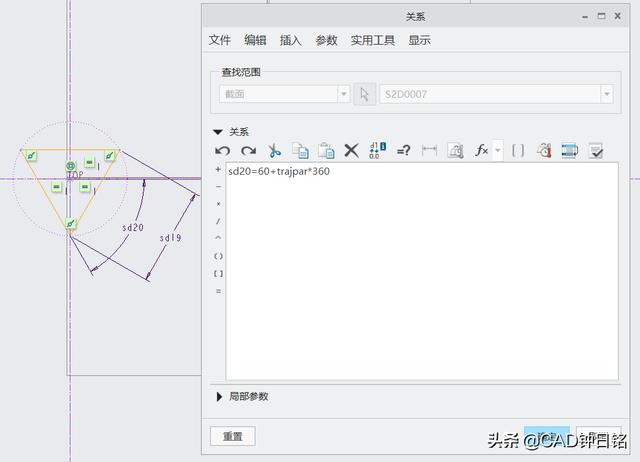Cut selected relation text with scissors icon
The width and height of the screenshot is (640, 462).
click(x=274, y=151)
